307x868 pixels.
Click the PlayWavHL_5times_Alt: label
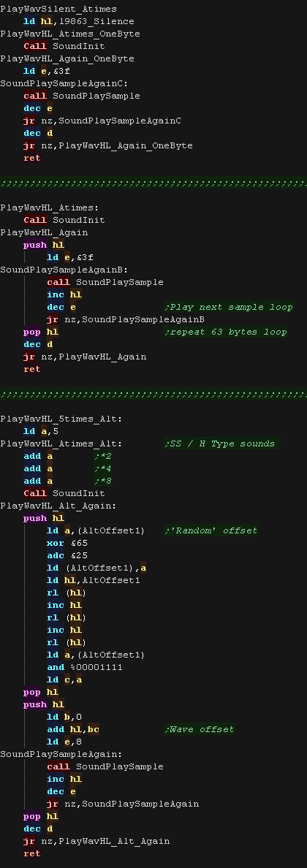tap(61, 419)
